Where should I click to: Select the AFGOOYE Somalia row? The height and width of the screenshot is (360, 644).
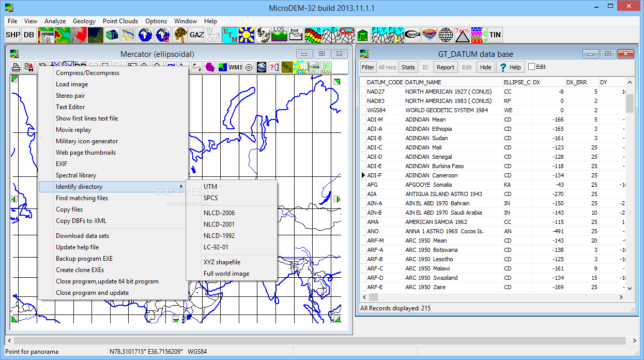click(x=496, y=185)
